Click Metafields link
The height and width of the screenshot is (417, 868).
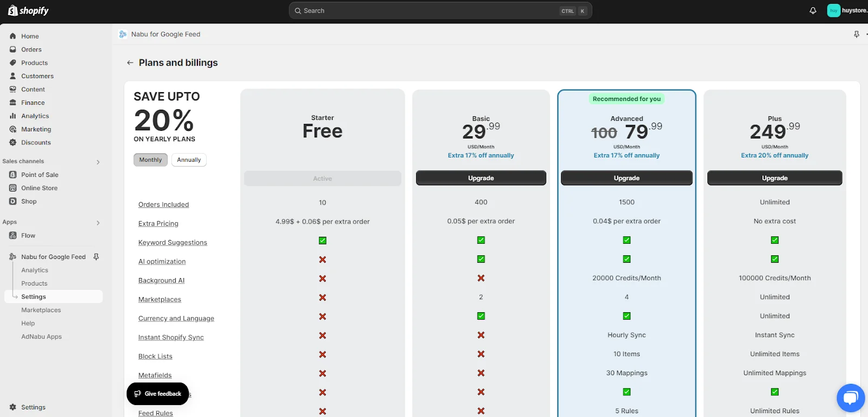155,376
